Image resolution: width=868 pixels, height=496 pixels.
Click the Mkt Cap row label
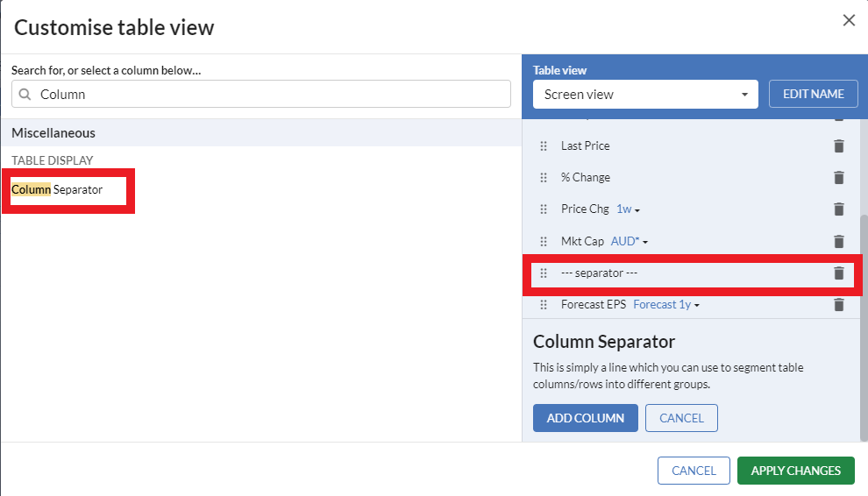582,241
